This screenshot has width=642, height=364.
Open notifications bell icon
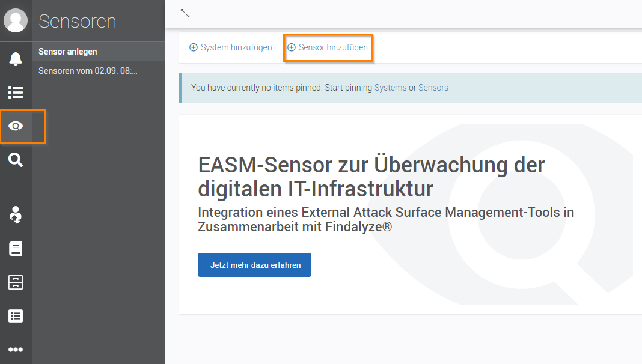coord(16,59)
